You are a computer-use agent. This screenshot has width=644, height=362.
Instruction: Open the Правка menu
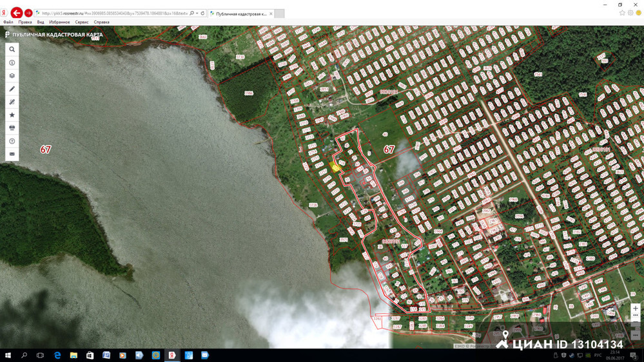point(25,22)
